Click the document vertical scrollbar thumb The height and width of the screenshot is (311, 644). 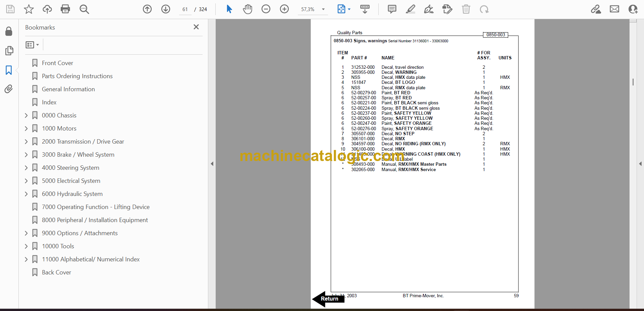click(633, 82)
